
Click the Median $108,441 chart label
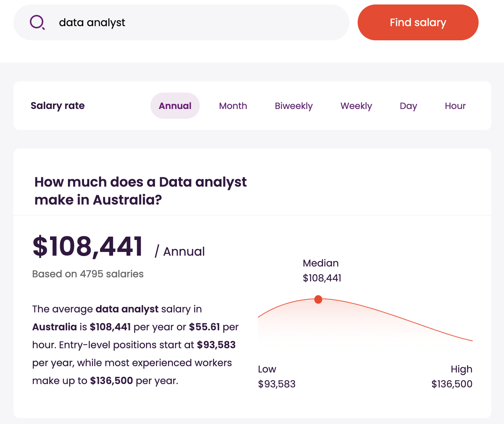coord(322,271)
